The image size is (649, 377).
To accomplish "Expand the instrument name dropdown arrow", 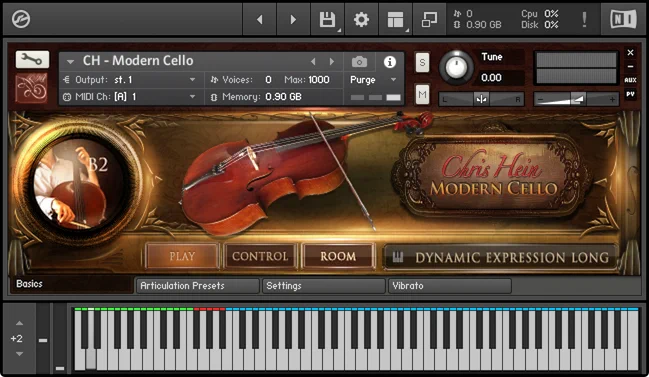I will [70, 62].
